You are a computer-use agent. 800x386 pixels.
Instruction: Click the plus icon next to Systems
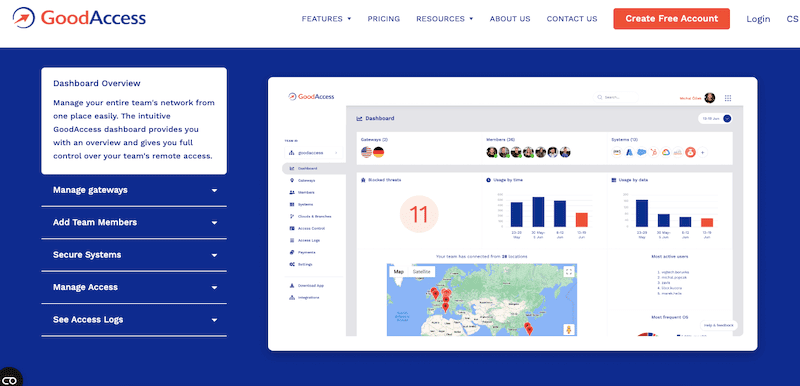coord(703,152)
